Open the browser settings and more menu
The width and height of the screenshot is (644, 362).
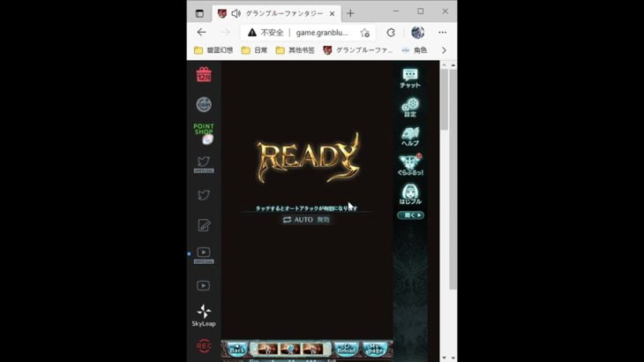(x=442, y=33)
